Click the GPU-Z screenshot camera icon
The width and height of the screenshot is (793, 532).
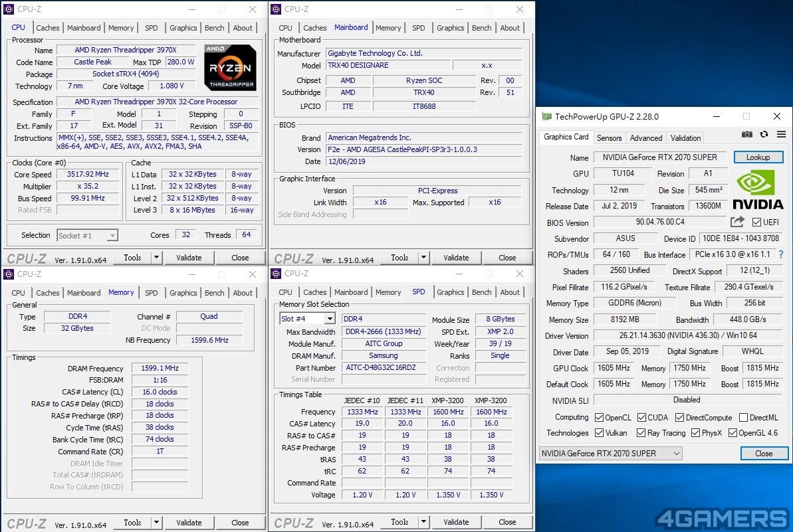click(x=746, y=134)
